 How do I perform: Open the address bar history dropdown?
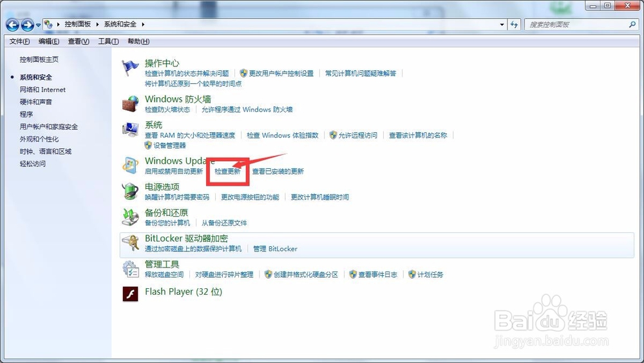502,25
